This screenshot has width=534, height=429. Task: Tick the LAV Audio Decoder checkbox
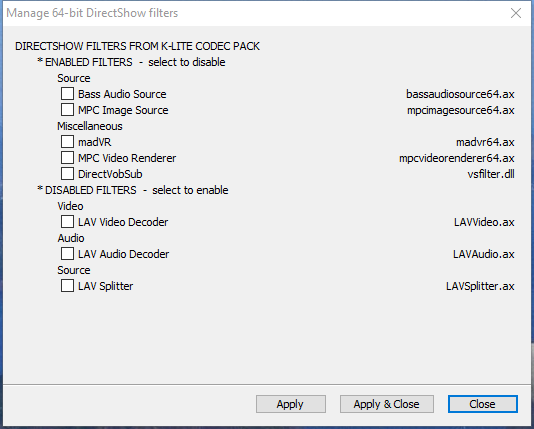pos(67,254)
